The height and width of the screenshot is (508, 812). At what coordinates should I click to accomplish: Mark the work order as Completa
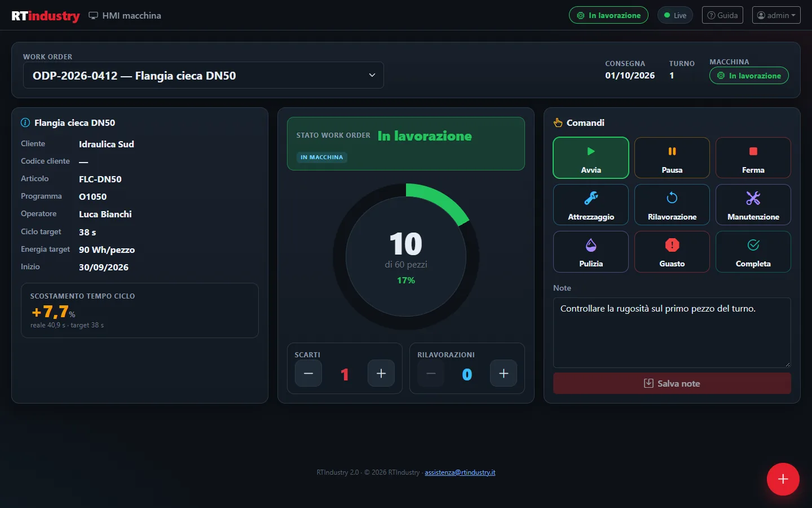[753, 252]
